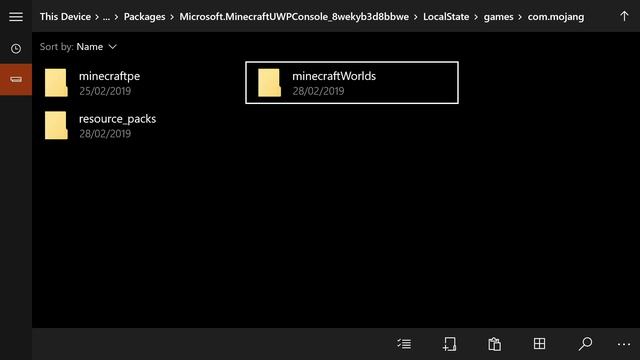Viewport: 640px width, 360px height.
Task: Navigate to Microsoft.MinecraftUWPConsole_8wekyb3d8bbwe breadcrumb
Action: pos(294,17)
